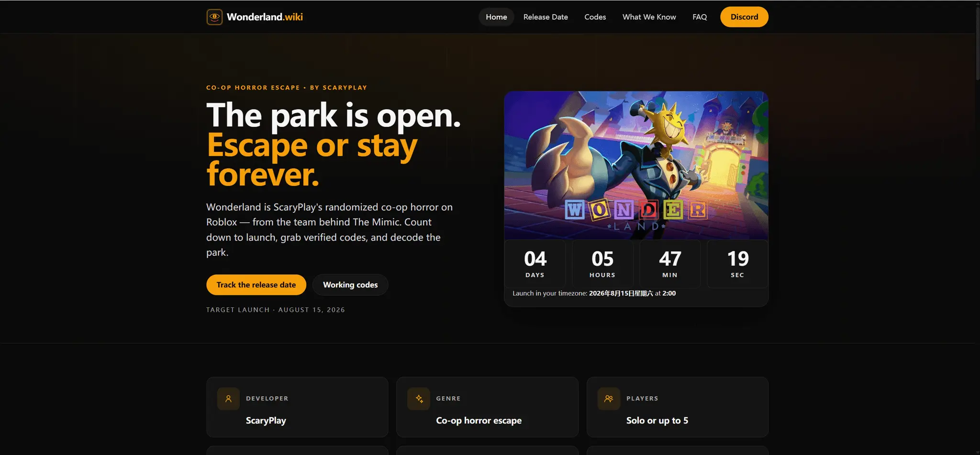
Task: Click the Developer card person icon
Action: click(x=228, y=398)
